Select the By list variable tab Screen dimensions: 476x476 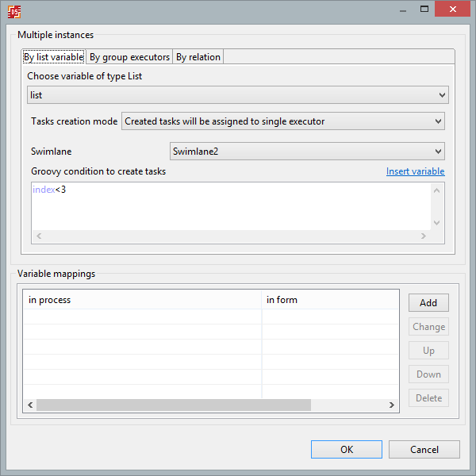(54, 57)
